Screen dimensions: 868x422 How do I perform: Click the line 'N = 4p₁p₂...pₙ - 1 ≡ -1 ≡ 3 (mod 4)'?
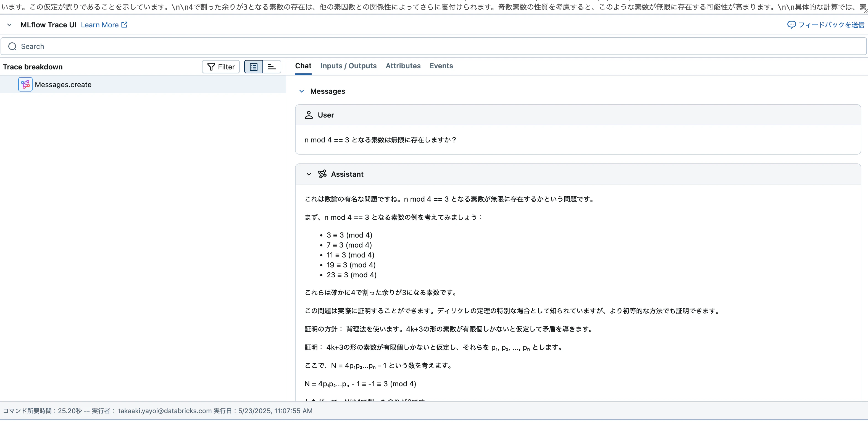(360, 384)
